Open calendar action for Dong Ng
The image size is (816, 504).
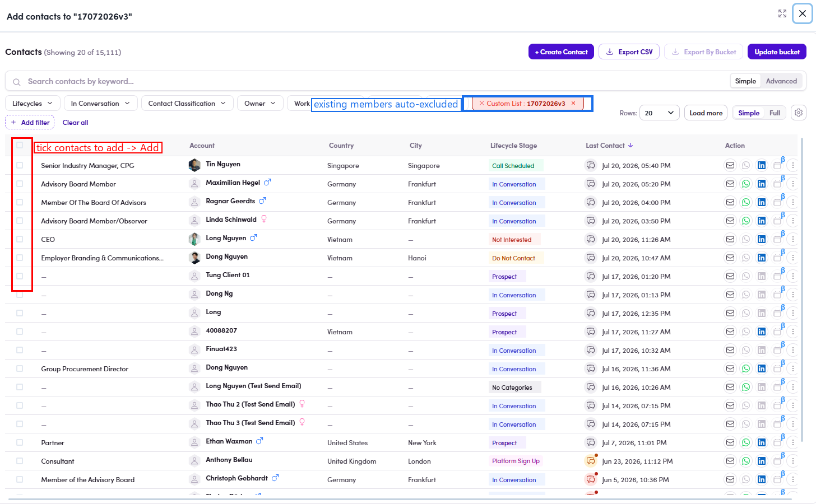[778, 293]
